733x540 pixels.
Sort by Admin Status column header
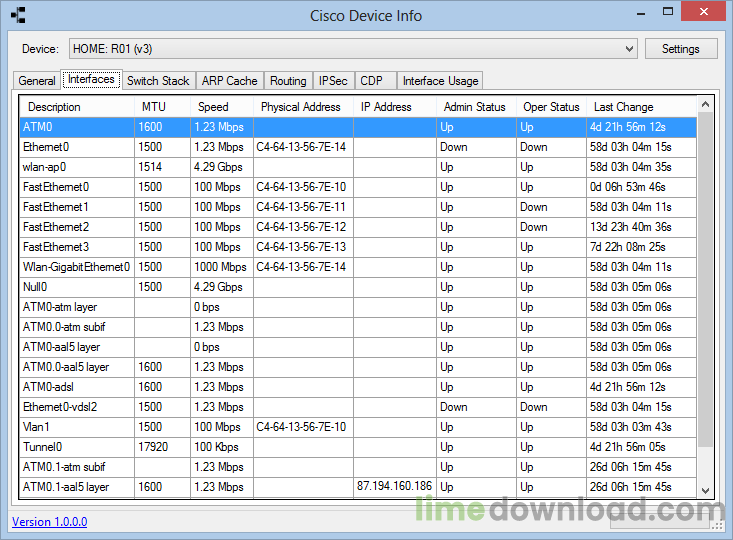coord(476,107)
